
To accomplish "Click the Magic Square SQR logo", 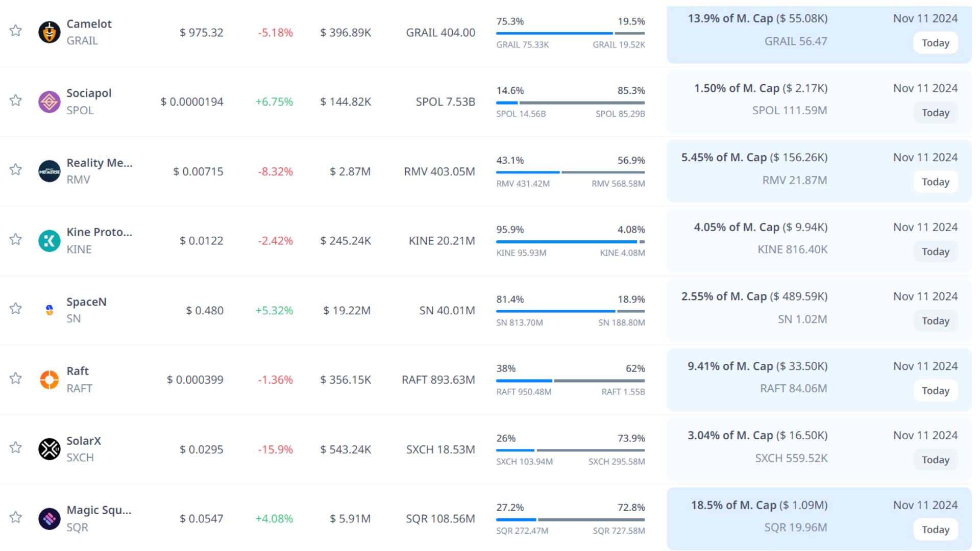I will [50, 519].
